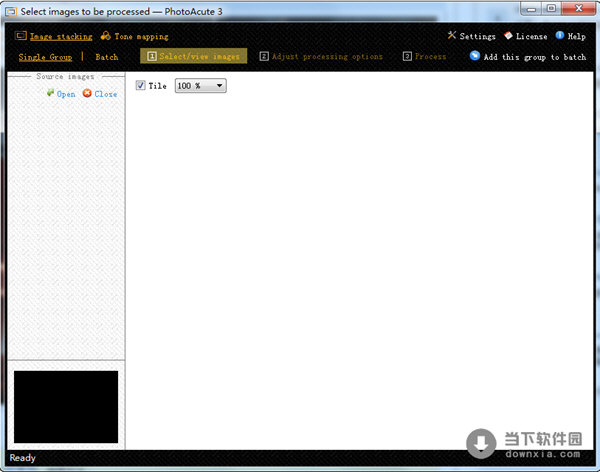Uncheck the Tile checkbox
Image resolution: width=600 pixels, height=472 pixels.
(x=140, y=85)
